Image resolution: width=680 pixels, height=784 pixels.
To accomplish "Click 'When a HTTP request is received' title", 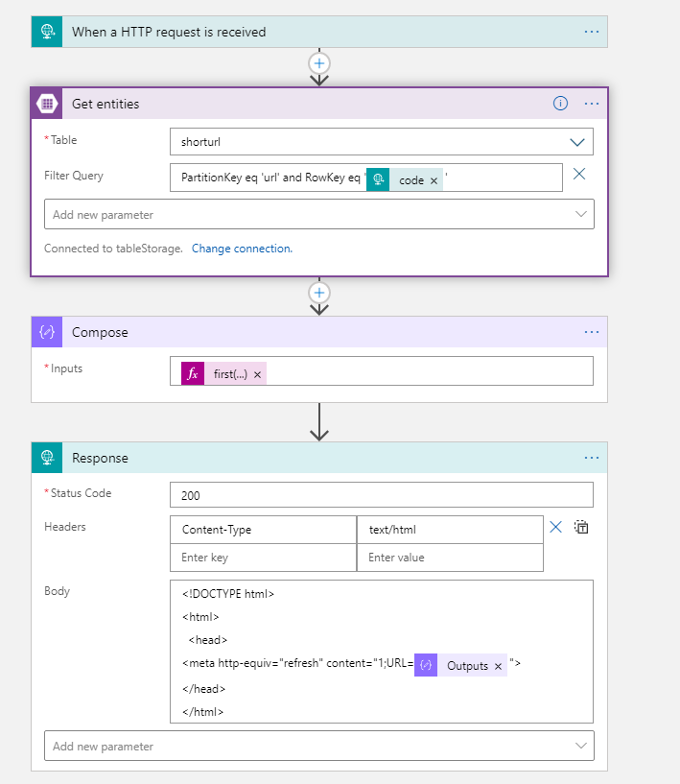I will coord(169,32).
